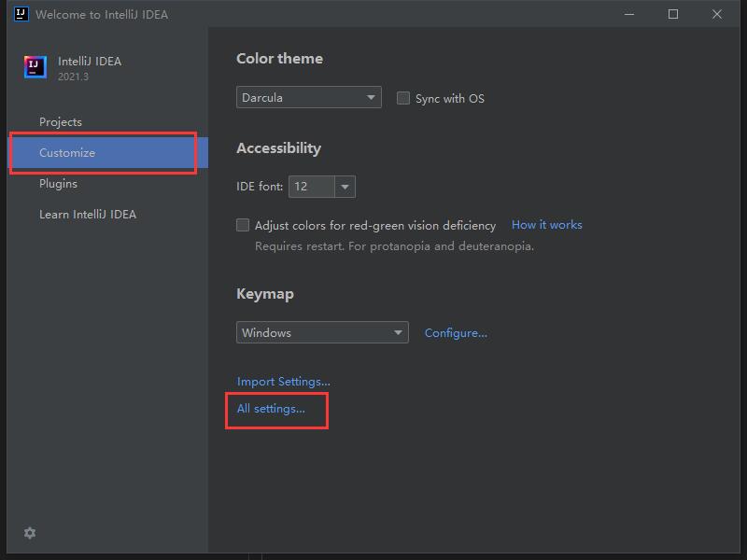This screenshot has height=560, width=747.
Task: Click Import Settings... link
Action: pos(284,382)
